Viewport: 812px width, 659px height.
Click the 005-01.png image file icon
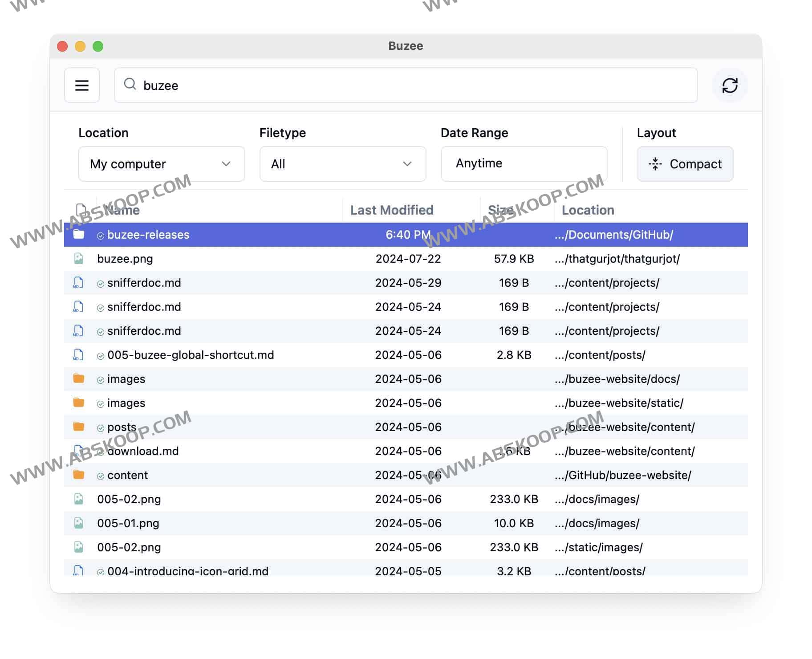pyautogui.click(x=79, y=523)
